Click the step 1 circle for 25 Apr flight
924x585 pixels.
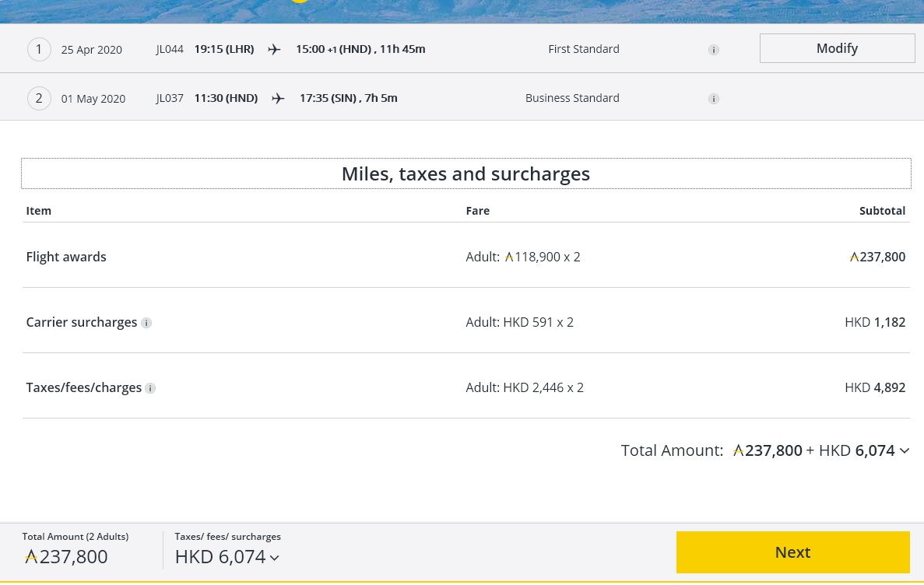[x=39, y=50]
